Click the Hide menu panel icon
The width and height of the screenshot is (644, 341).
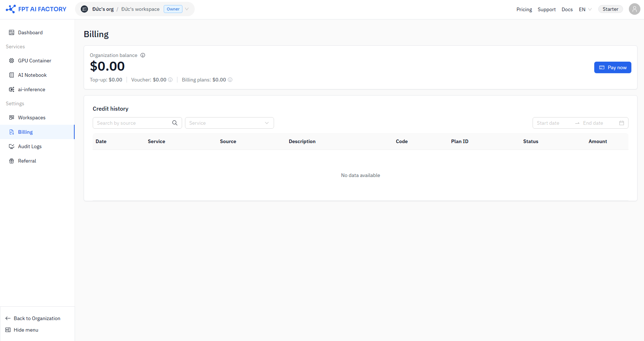coord(8,330)
